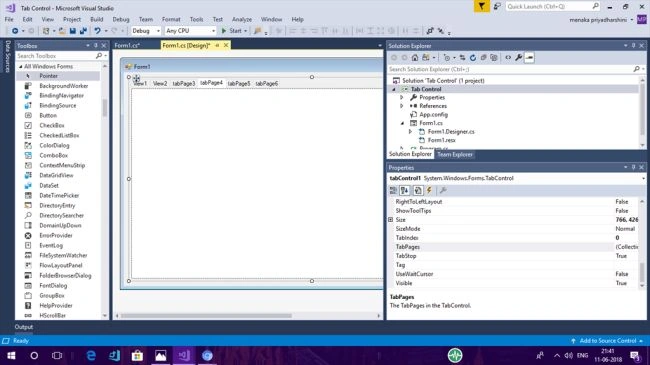The height and width of the screenshot is (365, 650).
Task: Click View Code icon in Solution Explorer
Action: pos(508,58)
